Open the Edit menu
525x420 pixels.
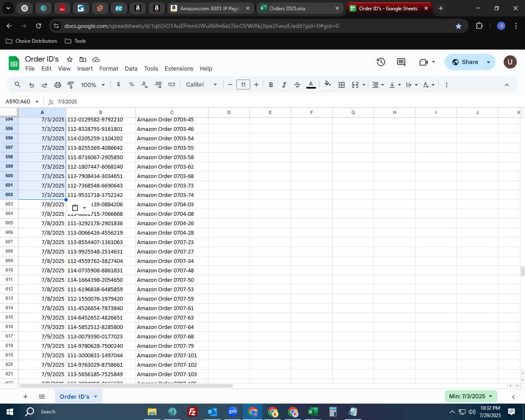[46, 68]
